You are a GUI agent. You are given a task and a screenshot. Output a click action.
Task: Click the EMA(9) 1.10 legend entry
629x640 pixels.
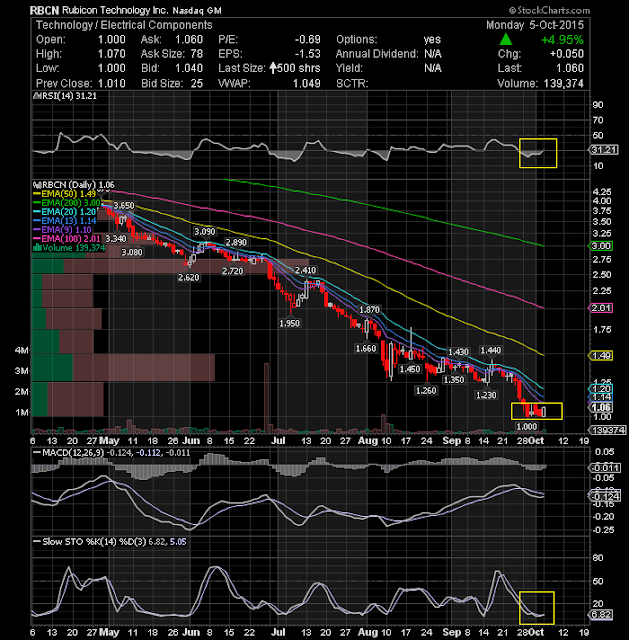pos(62,230)
